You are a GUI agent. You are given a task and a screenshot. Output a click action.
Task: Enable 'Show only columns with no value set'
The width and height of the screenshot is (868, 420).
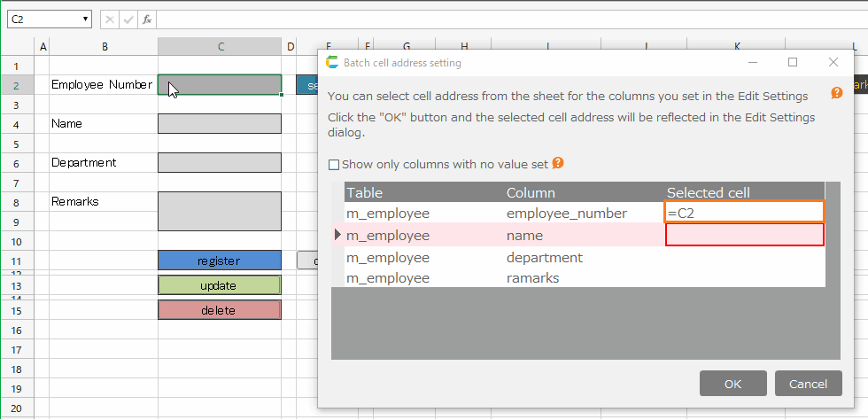[334, 165]
